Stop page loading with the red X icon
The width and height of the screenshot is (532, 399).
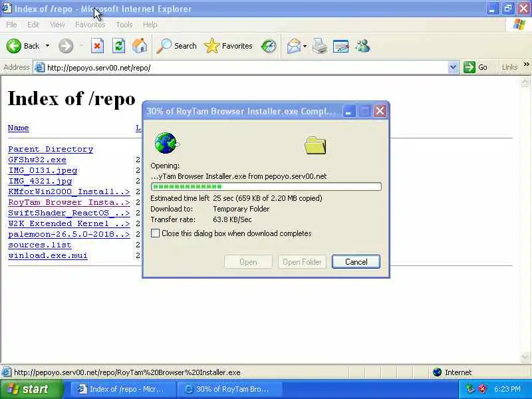[97, 46]
